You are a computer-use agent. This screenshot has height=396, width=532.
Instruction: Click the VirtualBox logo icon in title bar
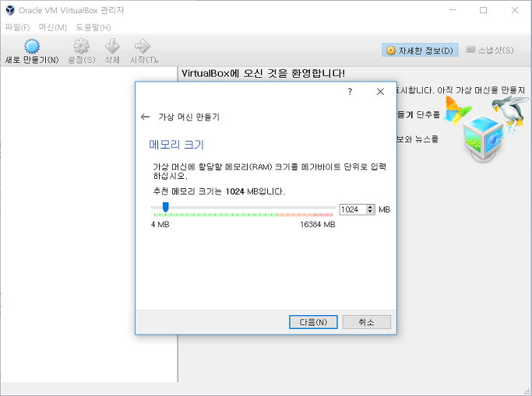(x=10, y=10)
